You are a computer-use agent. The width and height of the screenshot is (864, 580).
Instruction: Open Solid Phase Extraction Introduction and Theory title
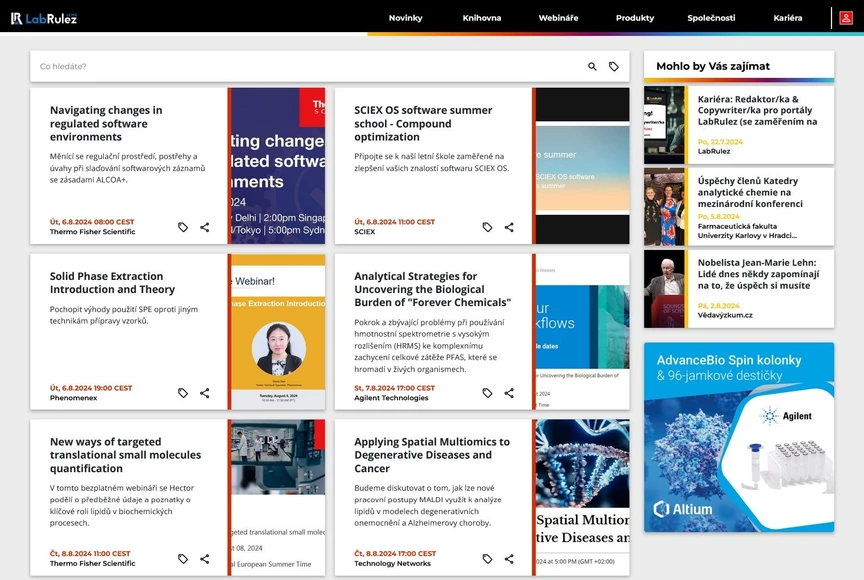click(112, 283)
